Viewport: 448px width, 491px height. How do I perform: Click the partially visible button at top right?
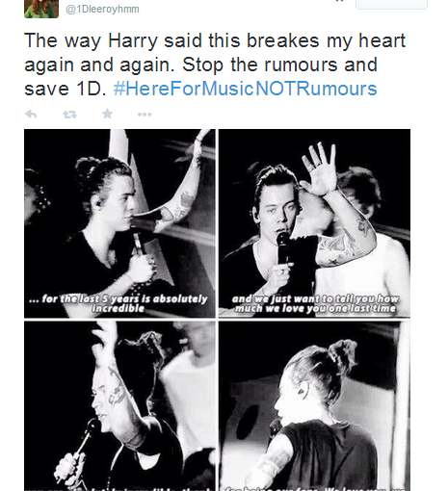(391, 4)
